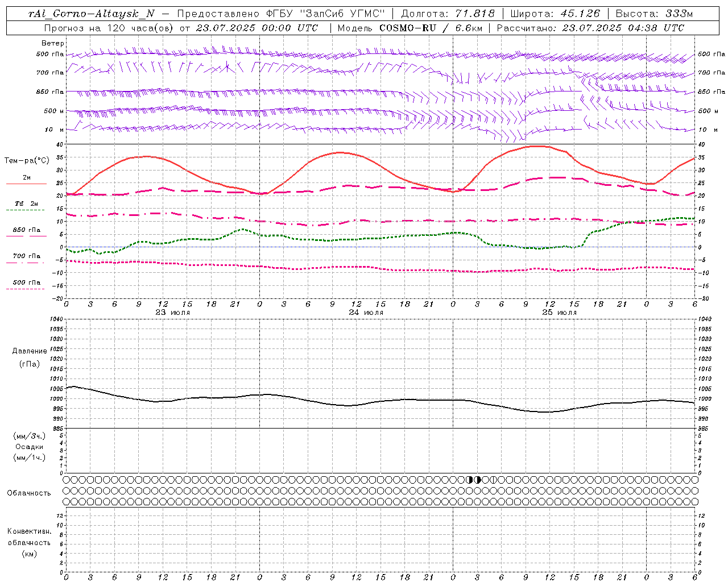The width and height of the screenshot is (728, 582).
Task: Click the Конвективн. label
Action: tap(30, 531)
